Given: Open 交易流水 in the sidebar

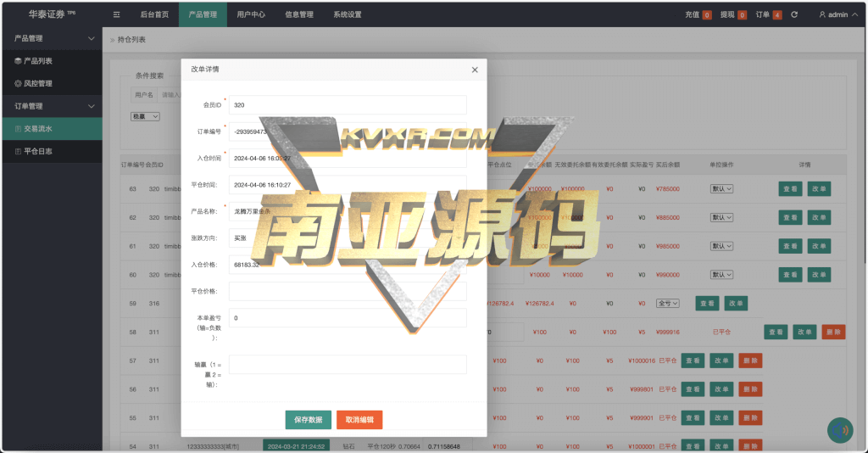Looking at the screenshot, I should 52,128.
